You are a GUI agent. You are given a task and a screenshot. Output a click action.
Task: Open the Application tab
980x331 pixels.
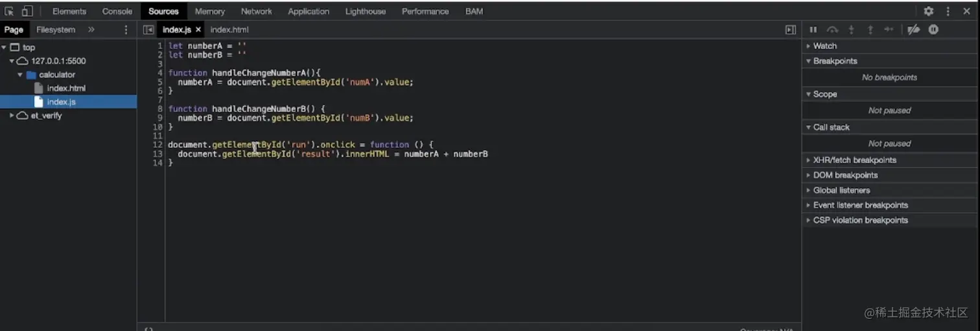[309, 11]
